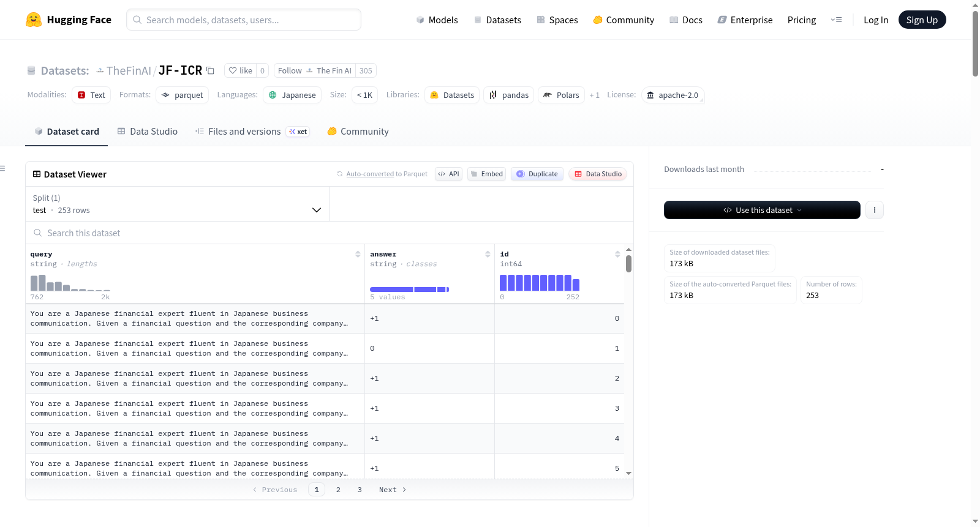This screenshot has height=527, width=980.
Task: Click the collapsed sidebar menu icon at left edge
Action: (2, 168)
